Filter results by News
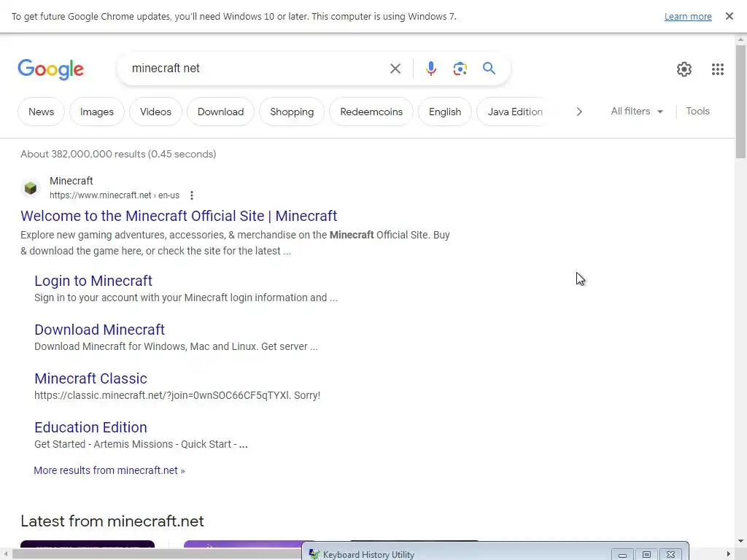This screenshot has width=747, height=560. [x=41, y=112]
